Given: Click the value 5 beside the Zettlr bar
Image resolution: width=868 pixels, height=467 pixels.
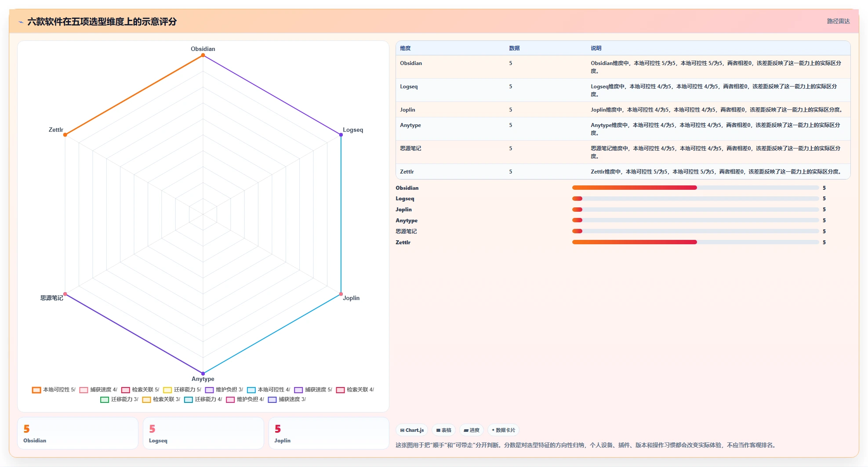Looking at the screenshot, I should pos(824,243).
